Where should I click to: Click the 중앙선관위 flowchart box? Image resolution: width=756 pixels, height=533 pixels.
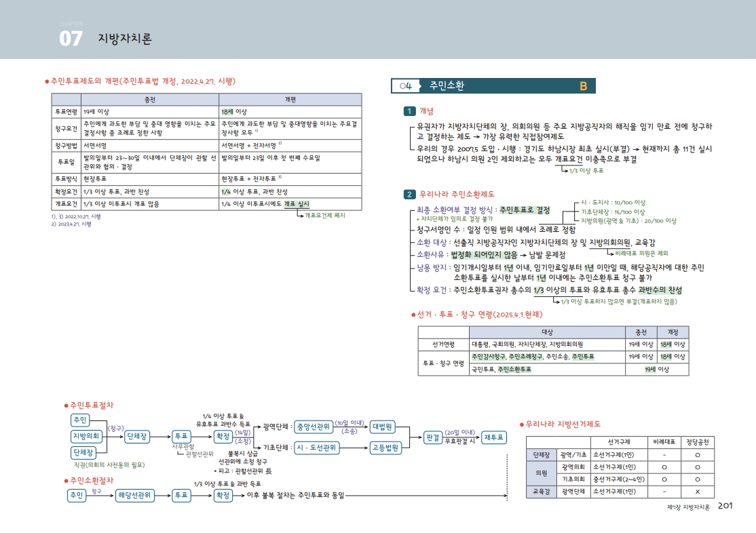click(314, 427)
